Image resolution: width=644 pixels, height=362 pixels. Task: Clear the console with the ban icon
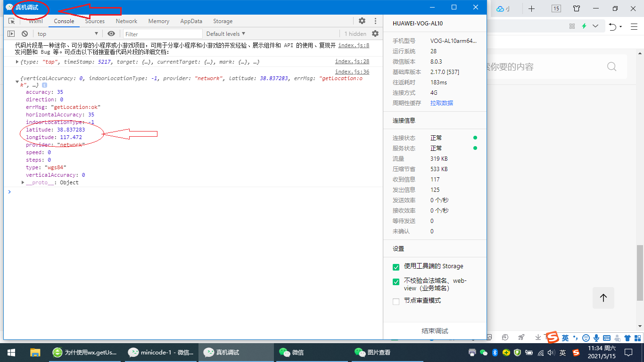pos(25,33)
